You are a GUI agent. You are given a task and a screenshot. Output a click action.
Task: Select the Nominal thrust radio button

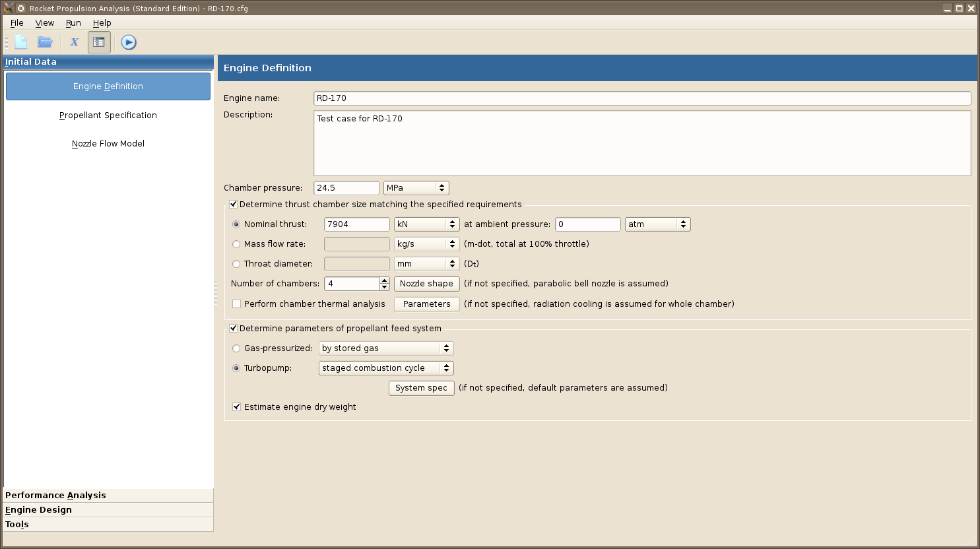(x=236, y=224)
